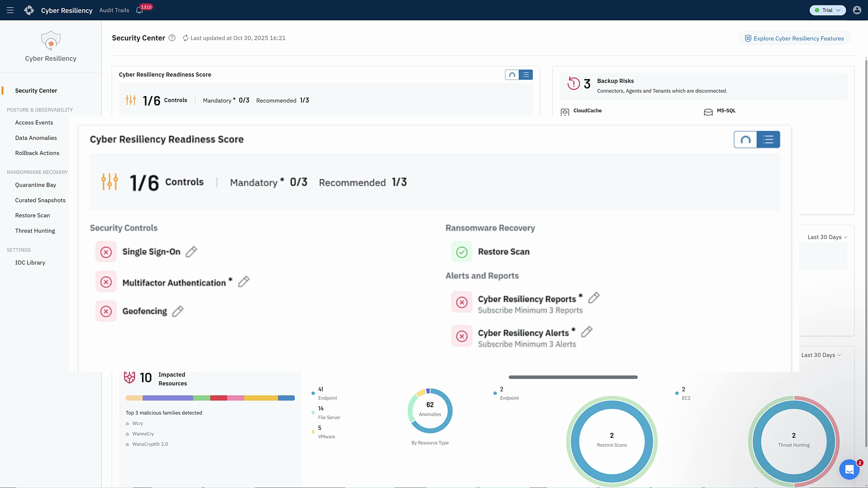Switch the enlarged Readiness Score to gauge view
This screenshot has width=868, height=488.
point(745,140)
